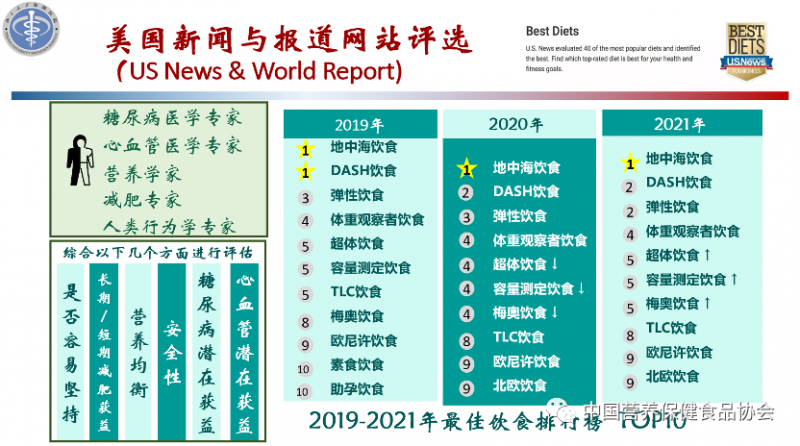Click the 糖尿病潜在获益 criterion column

click(x=206, y=351)
